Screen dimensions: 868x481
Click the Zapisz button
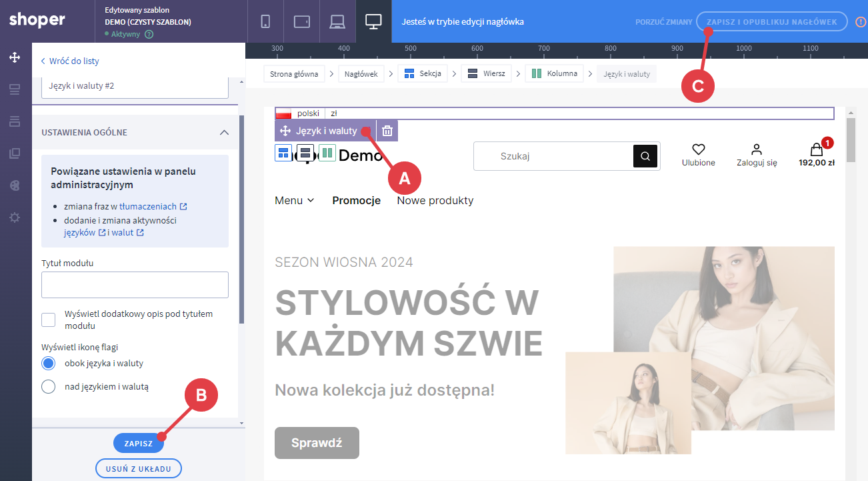coord(139,444)
